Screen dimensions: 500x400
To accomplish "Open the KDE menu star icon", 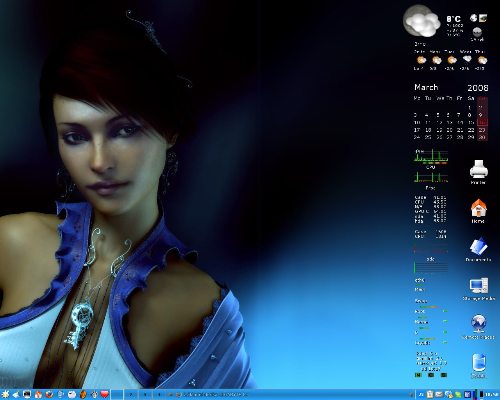I will 5,395.
